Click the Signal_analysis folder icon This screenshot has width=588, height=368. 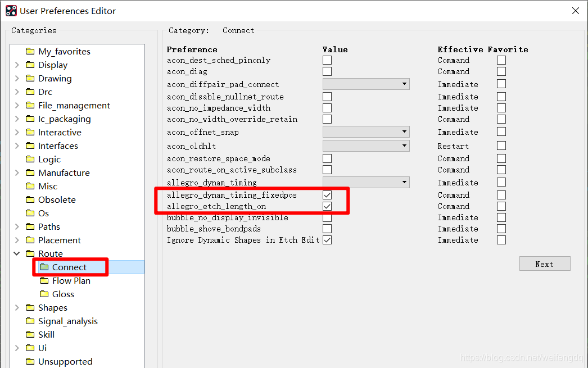[30, 321]
